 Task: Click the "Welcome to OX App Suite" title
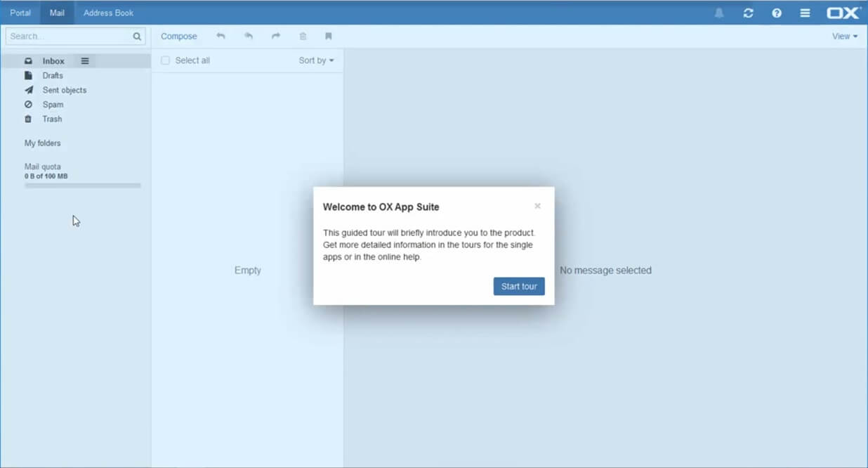[381, 207]
